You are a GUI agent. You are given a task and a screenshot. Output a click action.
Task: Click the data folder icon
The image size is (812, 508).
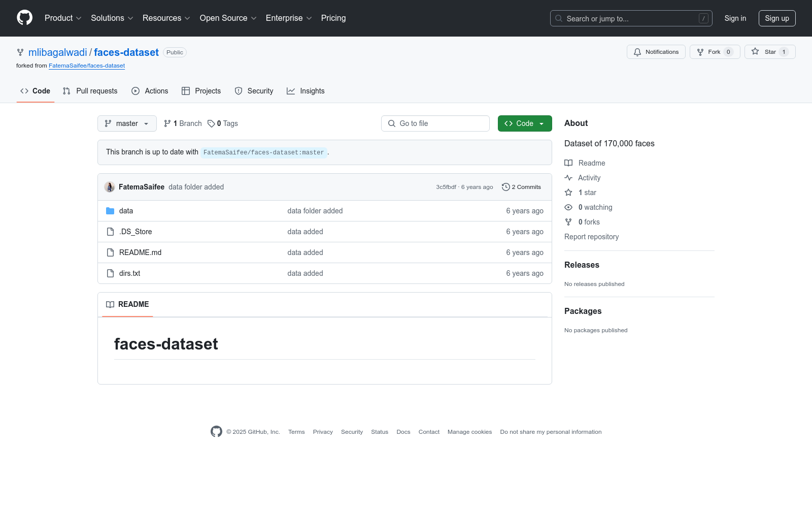tap(110, 211)
